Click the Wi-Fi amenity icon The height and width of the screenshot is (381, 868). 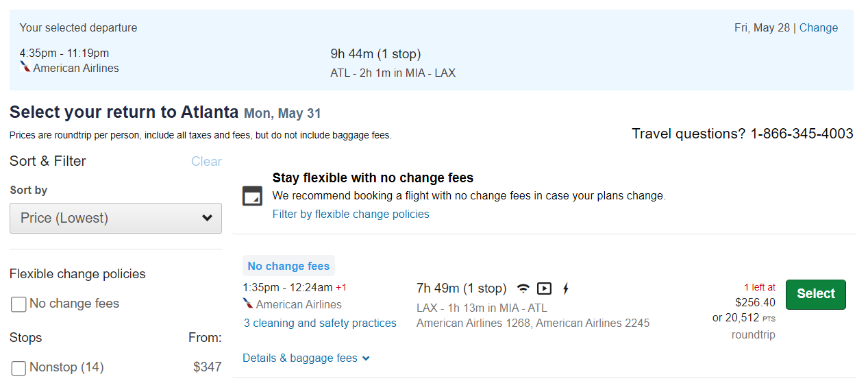pyautogui.click(x=523, y=288)
